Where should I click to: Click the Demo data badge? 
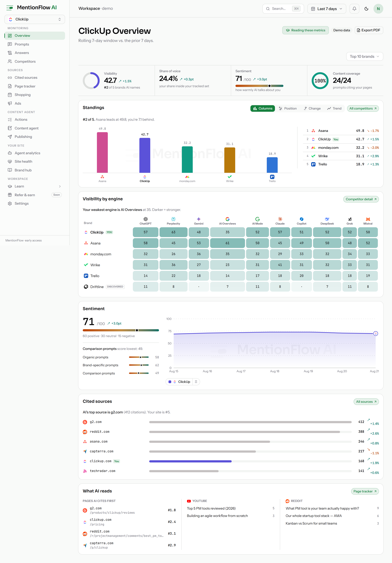coord(342,30)
